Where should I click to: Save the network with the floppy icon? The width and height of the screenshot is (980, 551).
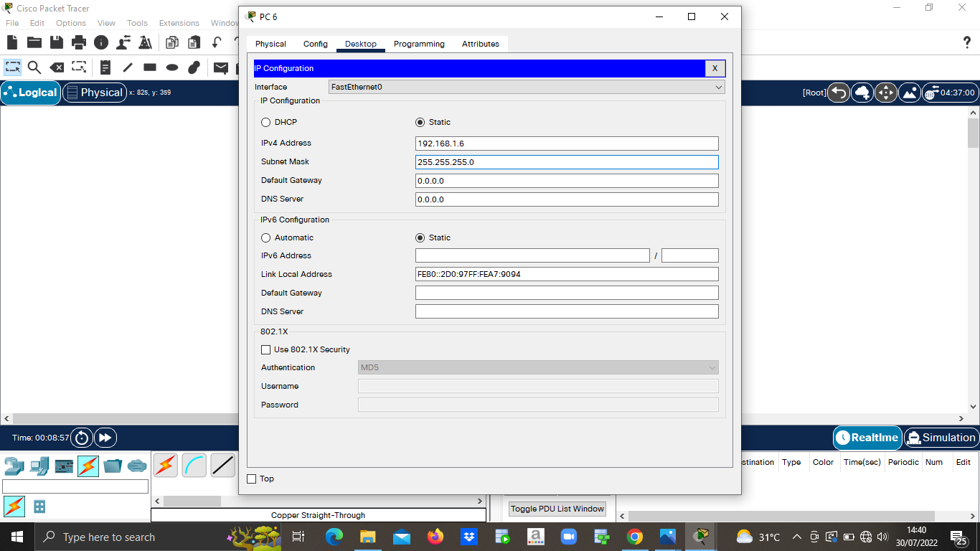coord(57,42)
